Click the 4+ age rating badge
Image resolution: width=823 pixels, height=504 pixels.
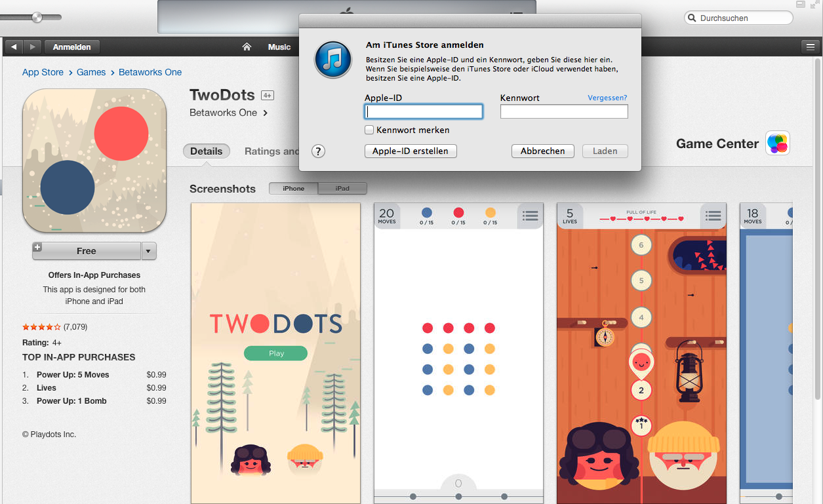pos(267,95)
